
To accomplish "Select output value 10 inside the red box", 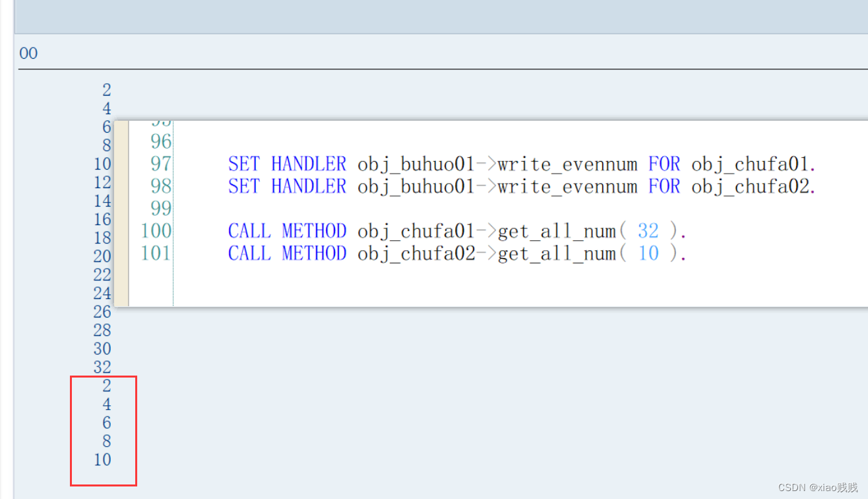I will [x=102, y=459].
